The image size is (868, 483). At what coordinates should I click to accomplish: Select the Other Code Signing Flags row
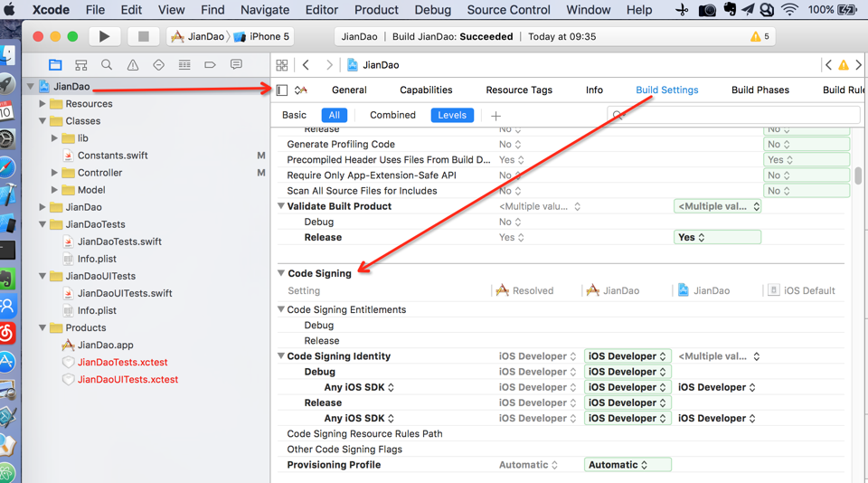coord(561,450)
